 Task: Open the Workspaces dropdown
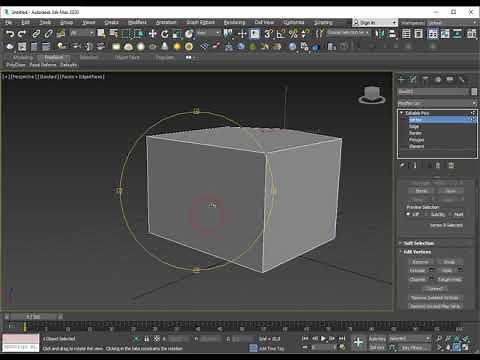pos(451,22)
